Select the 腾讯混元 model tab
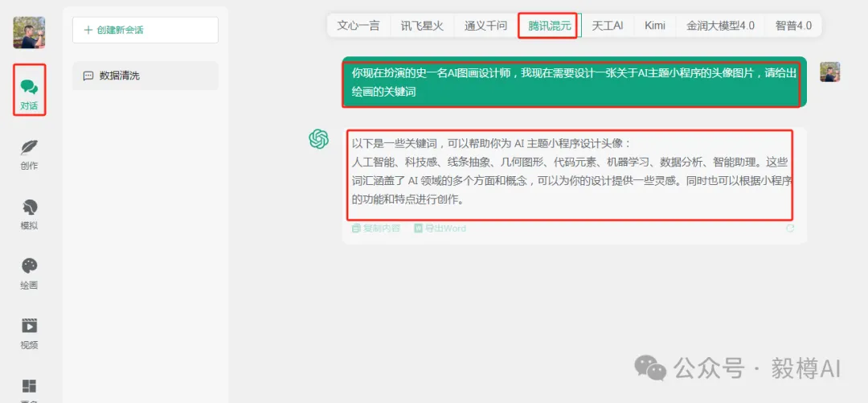Image resolution: width=868 pixels, height=403 pixels. tap(549, 26)
